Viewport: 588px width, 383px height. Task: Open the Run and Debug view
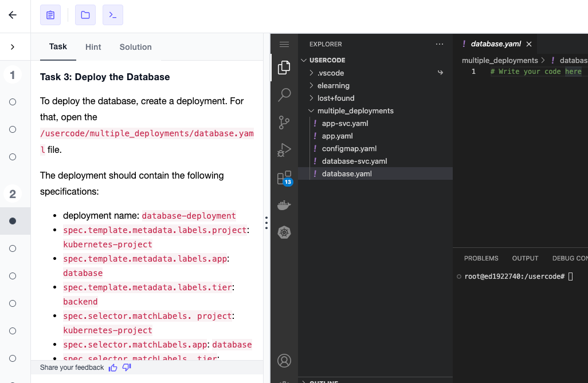[x=284, y=150]
